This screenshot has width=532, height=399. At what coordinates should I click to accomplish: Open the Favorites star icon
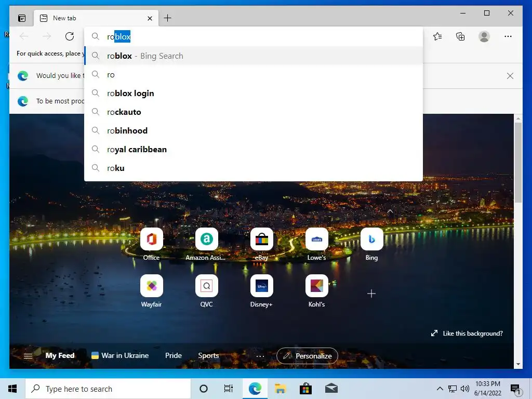437,36
